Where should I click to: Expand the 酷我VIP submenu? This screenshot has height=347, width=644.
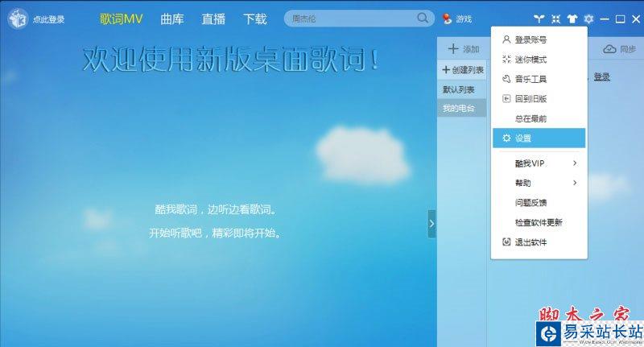coord(539,163)
